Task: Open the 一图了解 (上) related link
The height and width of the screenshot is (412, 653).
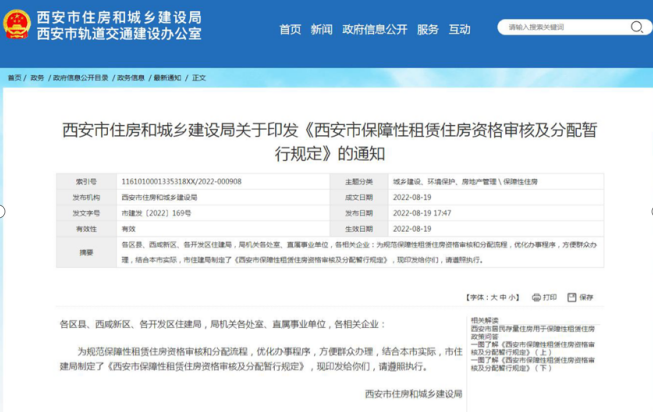Action: pos(533,348)
